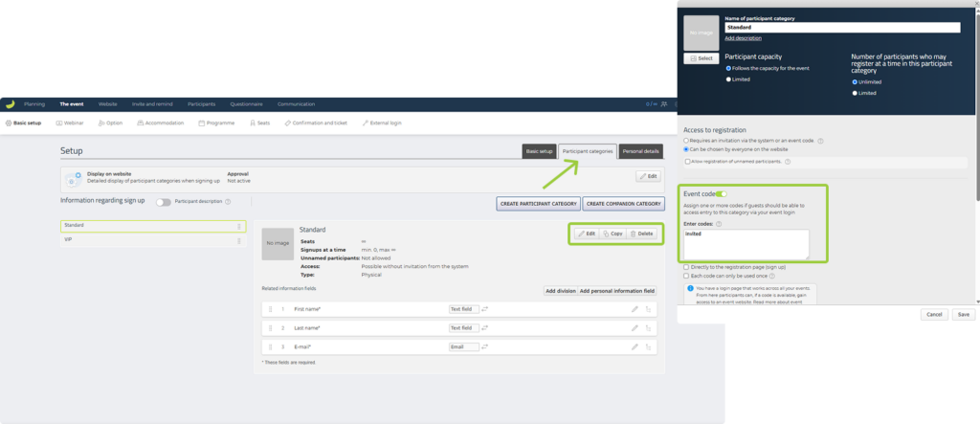Click dependency tree icon in Last name row
This screenshot has width=980, height=424.
[648, 327]
